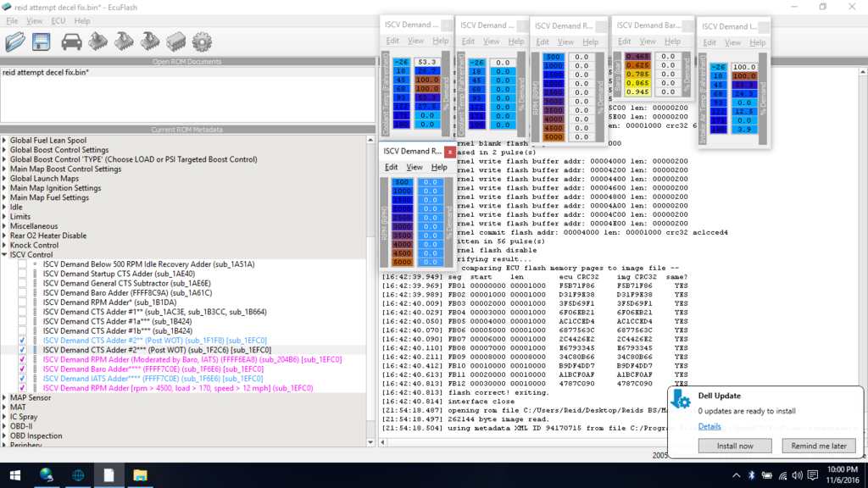This screenshot has height=488, width=868.
Task: Expand the Global Fuel Lean Spool node
Action: point(4,141)
